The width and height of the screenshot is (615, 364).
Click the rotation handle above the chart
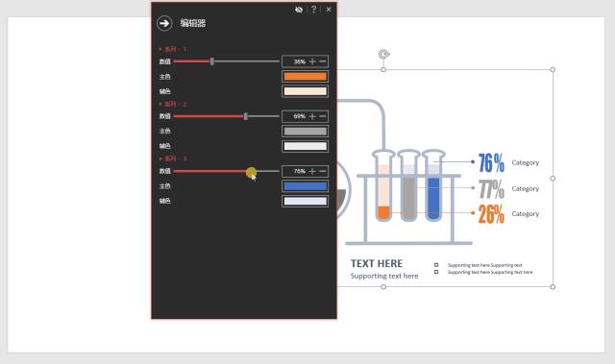[384, 54]
